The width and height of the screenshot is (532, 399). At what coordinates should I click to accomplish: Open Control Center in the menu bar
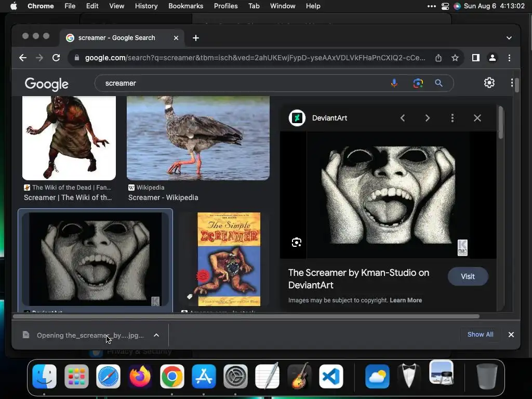coord(445,6)
